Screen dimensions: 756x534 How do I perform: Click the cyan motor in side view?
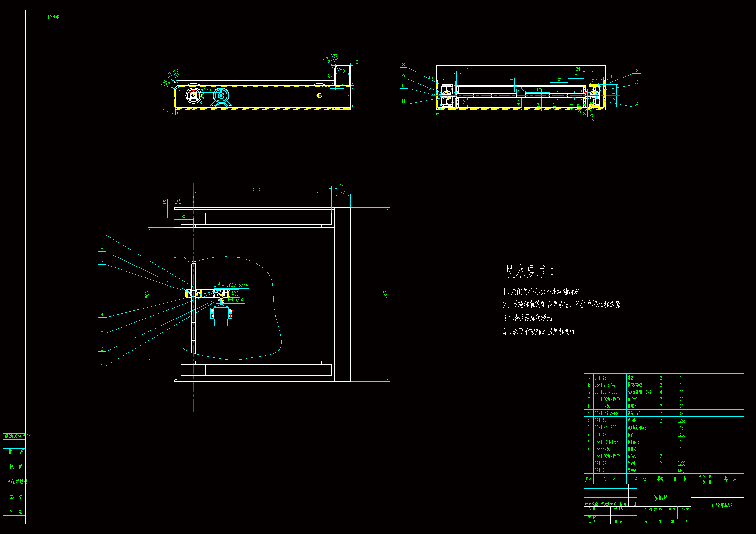tap(221, 96)
